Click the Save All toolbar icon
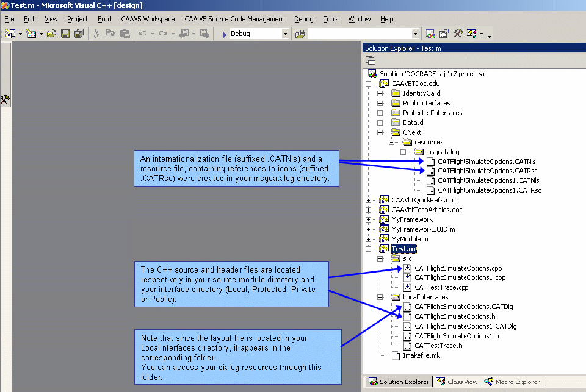The image size is (586, 392). [79, 34]
